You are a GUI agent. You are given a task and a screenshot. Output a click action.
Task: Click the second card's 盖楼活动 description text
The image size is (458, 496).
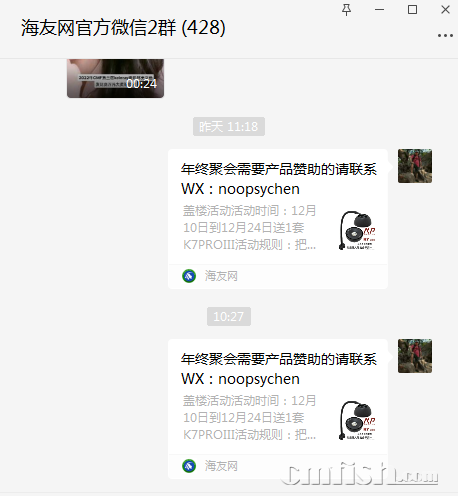click(249, 418)
